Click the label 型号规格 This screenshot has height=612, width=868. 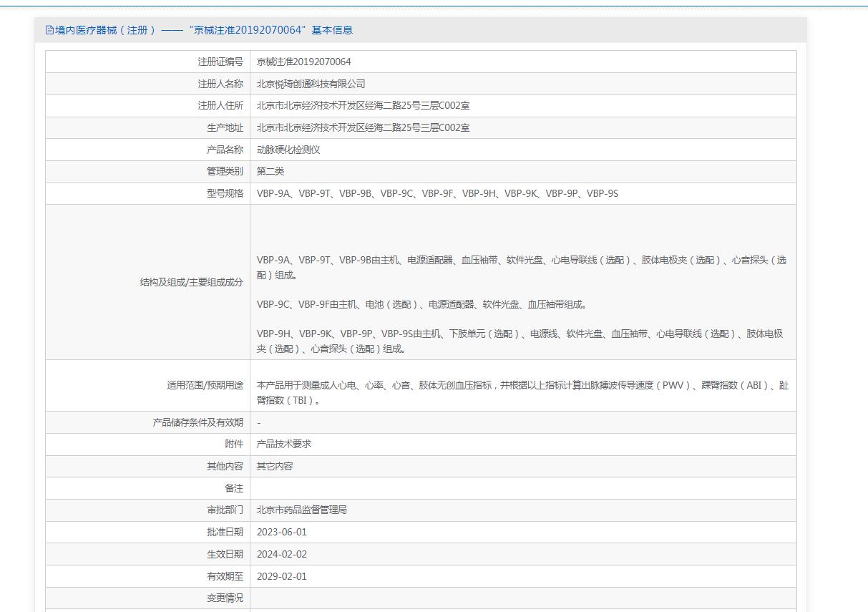tap(225, 193)
